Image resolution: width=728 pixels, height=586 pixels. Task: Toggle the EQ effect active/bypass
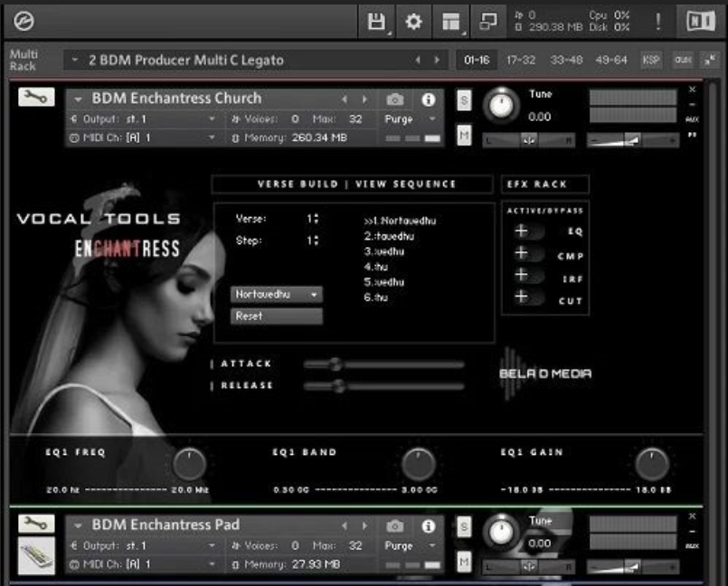pyautogui.click(x=528, y=231)
